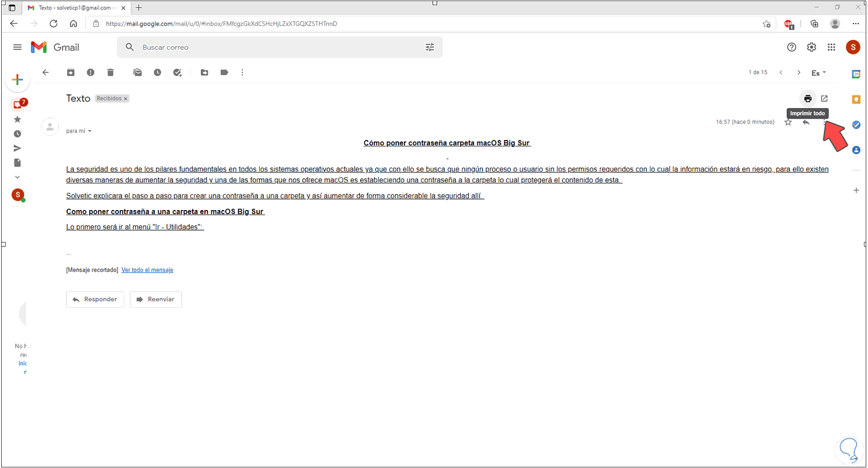Viewport: 868px width, 468px height.
Task: Open the Es input tools dropdown
Action: [x=819, y=73]
